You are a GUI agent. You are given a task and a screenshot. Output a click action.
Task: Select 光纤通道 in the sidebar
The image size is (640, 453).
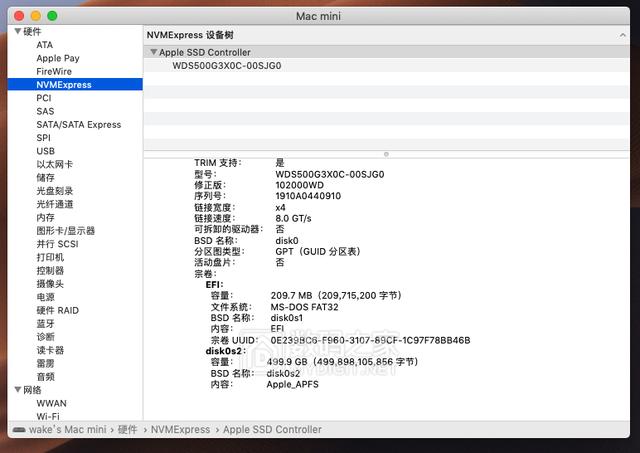[x=55, y=204]
